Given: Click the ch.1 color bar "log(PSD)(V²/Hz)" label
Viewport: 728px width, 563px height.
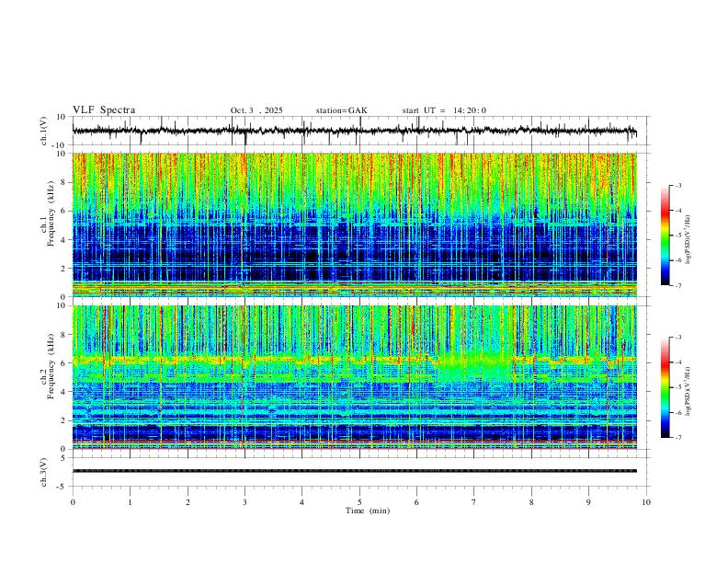Looking at the screenshot, I should (688, 240).
